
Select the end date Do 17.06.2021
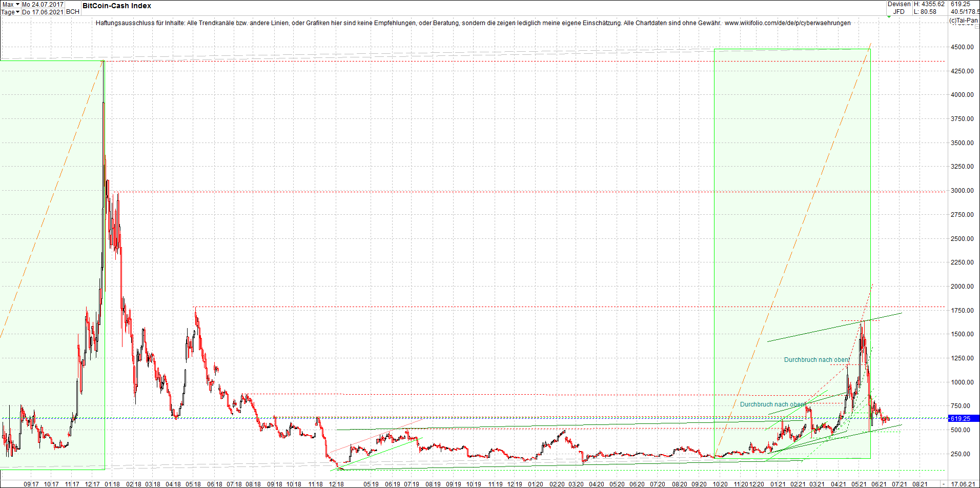click(x=42, y=12)
